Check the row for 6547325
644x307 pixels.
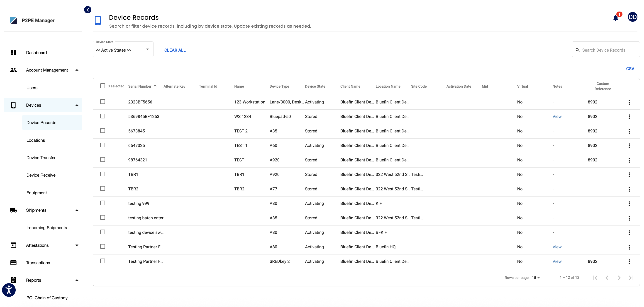pyautogui.click(x=102, y=145)
